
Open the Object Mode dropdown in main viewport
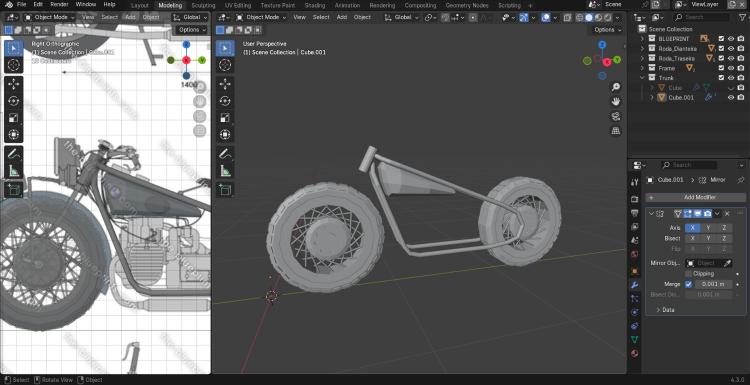(261, 17)
